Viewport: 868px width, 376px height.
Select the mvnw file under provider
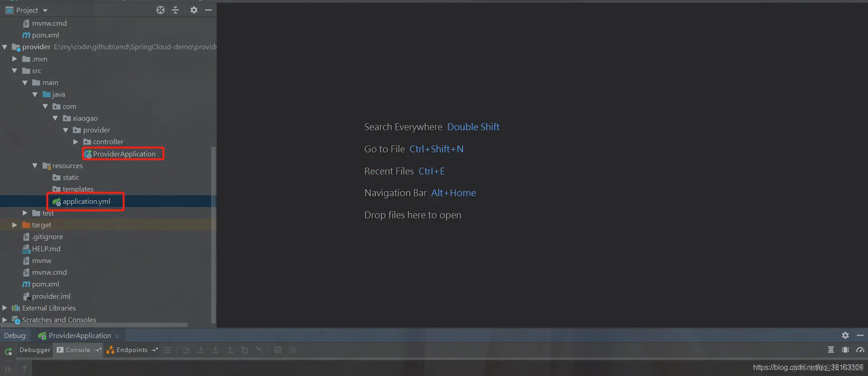[42, 260]
